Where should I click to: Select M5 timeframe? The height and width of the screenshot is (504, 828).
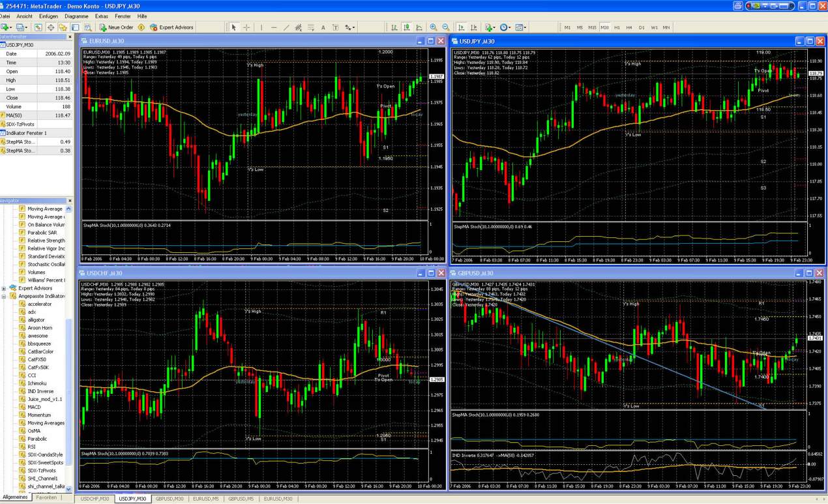580,27
